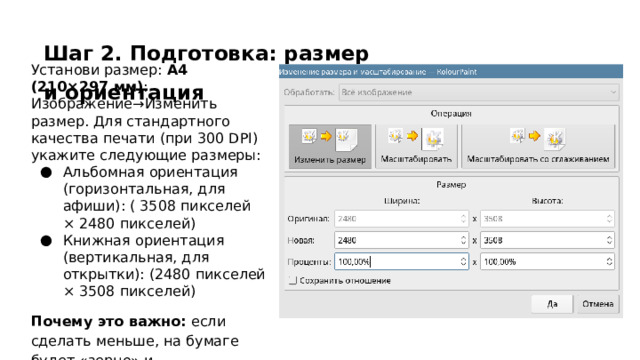Click the 'Оригинал:' row label

click(x=308, y=219)
